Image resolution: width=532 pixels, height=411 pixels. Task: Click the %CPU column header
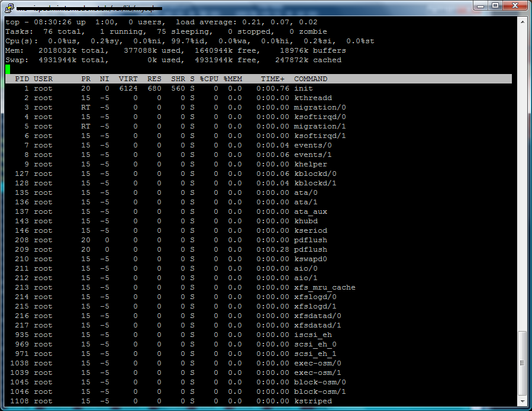pyautogui.click(x=209, y=79)
